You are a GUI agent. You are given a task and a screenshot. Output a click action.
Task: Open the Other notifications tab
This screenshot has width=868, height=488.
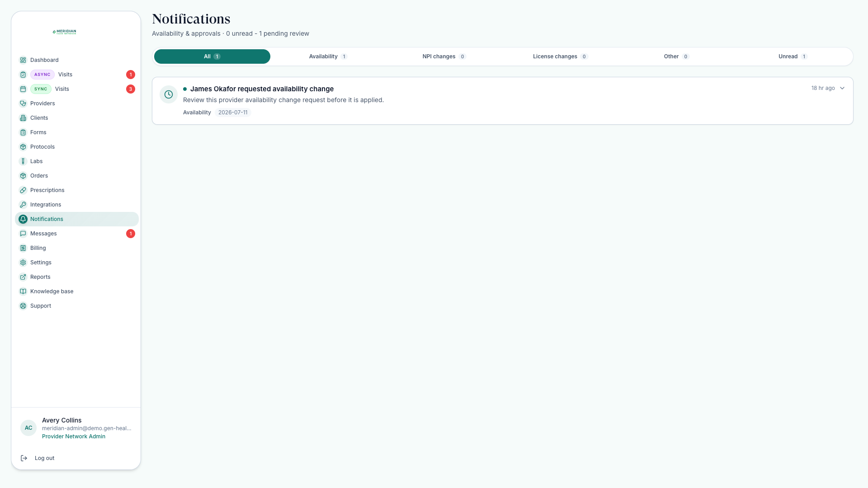point(676,56)
